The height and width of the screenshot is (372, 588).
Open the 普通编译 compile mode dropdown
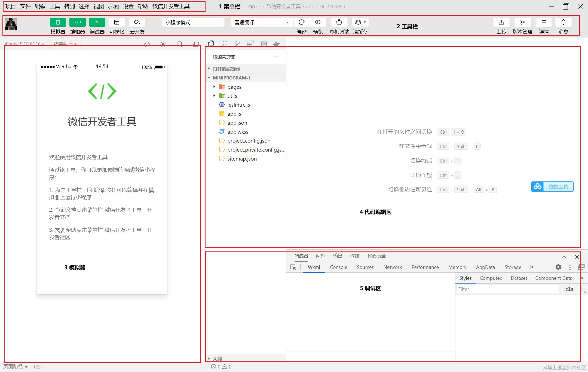(x=261, y=22)
